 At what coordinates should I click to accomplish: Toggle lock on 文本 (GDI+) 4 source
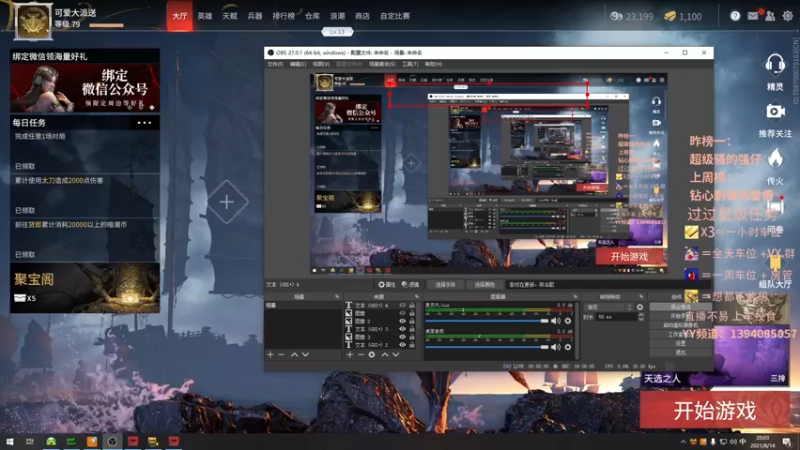point(412,305)
